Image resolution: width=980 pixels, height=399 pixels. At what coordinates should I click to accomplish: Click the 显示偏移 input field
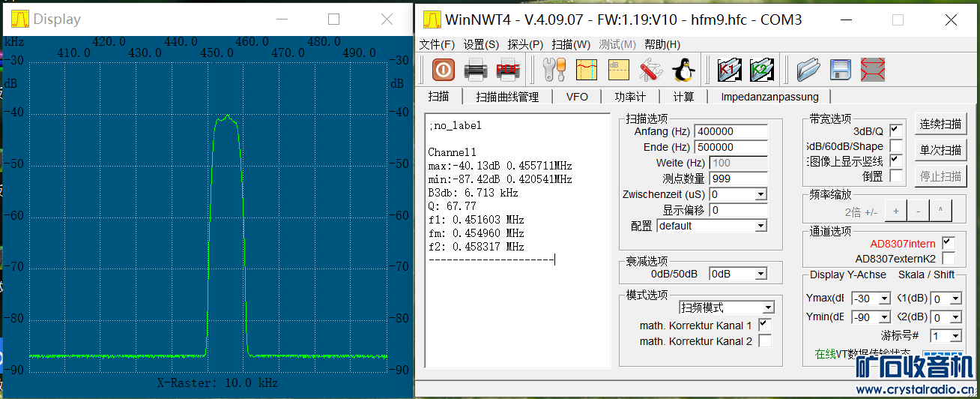[739, 210]
